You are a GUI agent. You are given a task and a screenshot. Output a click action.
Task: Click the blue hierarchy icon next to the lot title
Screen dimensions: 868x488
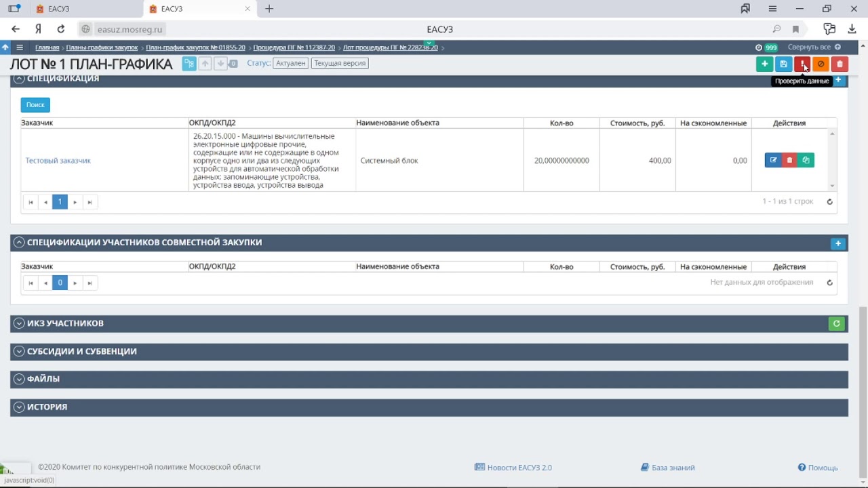[189, 64]
